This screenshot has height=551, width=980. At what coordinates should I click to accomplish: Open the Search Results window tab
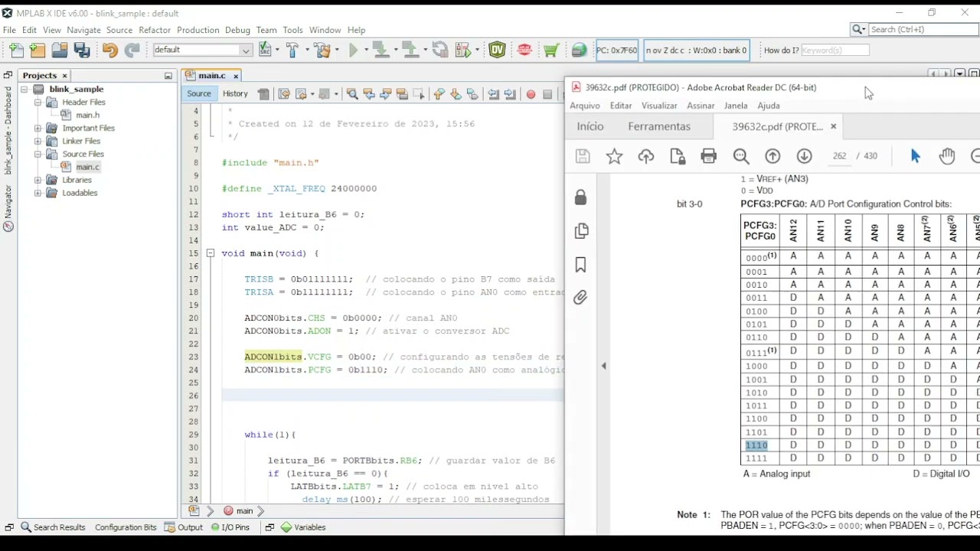point(52,527)
